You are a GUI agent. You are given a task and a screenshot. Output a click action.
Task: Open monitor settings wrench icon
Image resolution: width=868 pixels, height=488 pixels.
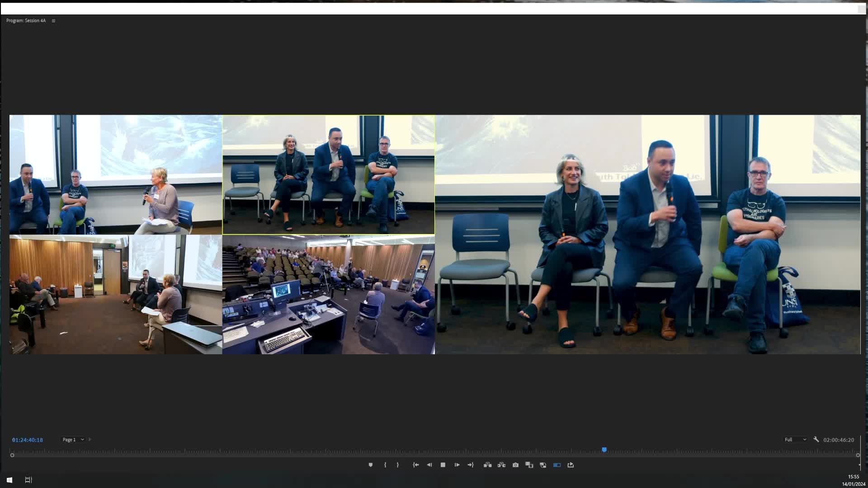point(816,440)
